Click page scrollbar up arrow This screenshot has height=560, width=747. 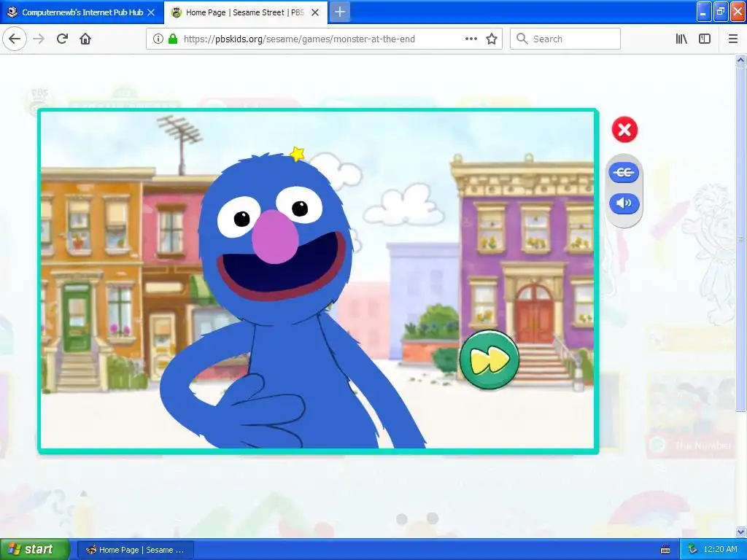740,60
